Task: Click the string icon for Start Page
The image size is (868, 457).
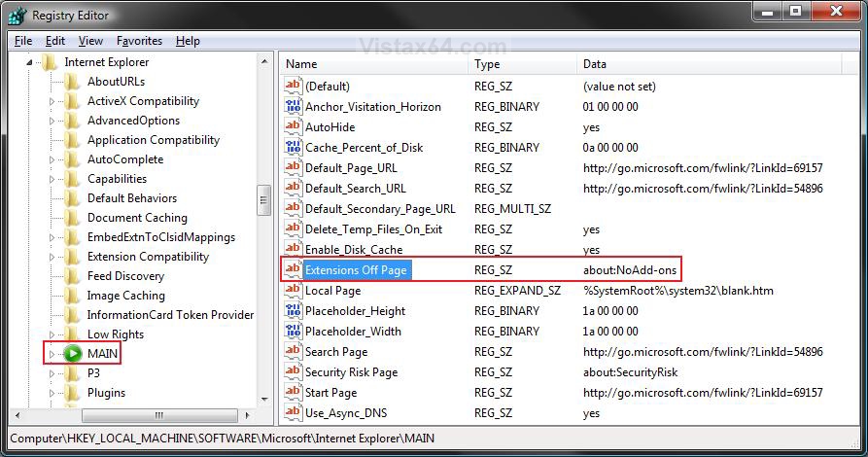Action: pos(293,393)
